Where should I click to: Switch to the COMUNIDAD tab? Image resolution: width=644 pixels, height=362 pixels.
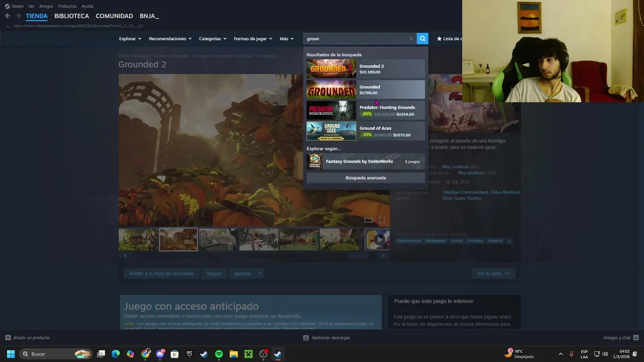(114, 16)
